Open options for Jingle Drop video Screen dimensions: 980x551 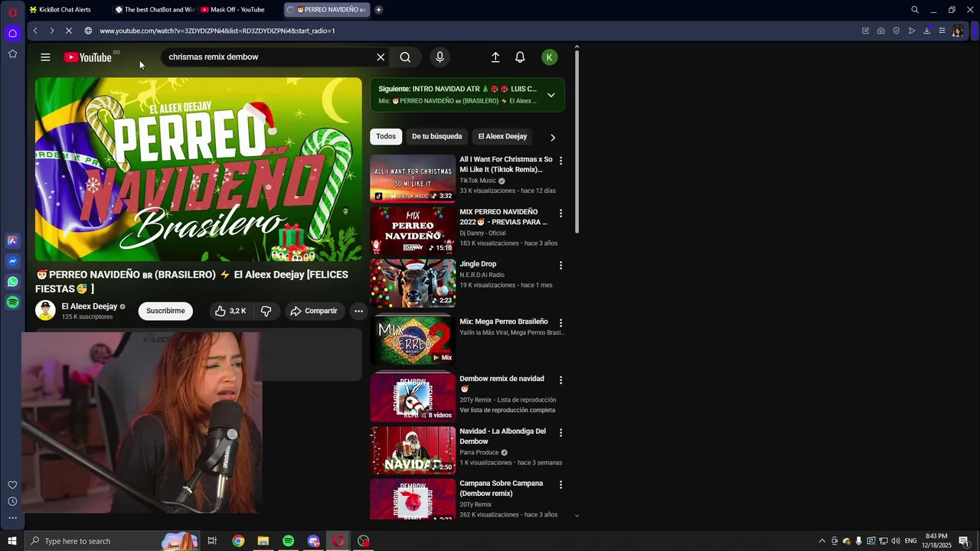(560, 265)
